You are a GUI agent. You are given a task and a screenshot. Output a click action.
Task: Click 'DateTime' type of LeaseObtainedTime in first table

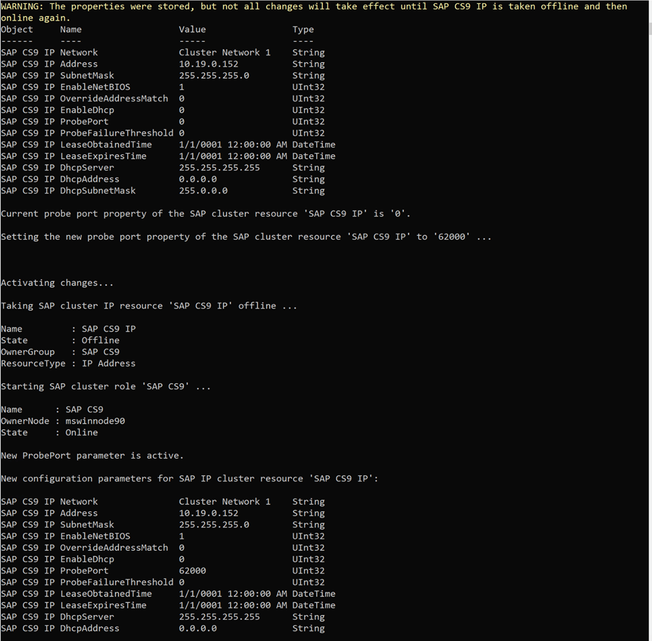(314, 145)
